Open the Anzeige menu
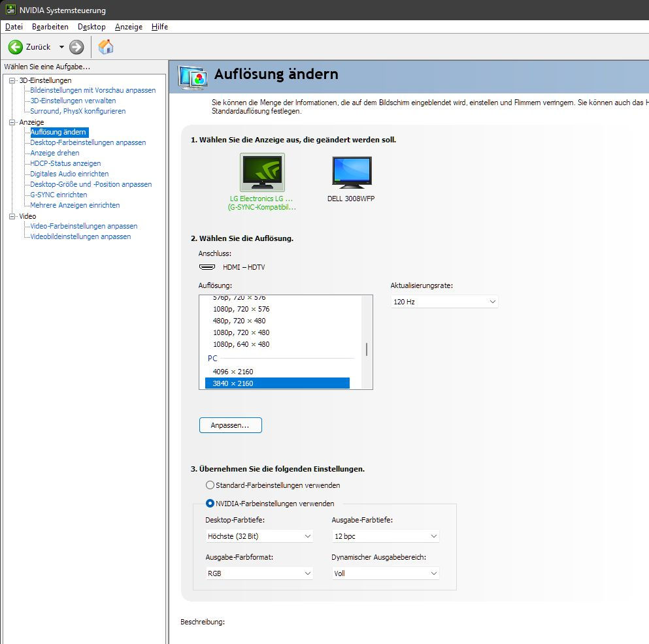The image size is (649, 644). point(129,27)
